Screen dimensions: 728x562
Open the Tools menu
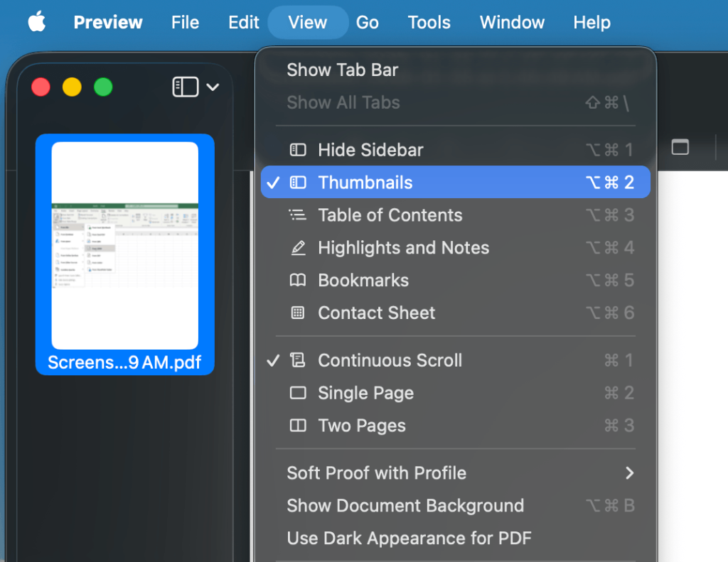[x=429, y=22]
